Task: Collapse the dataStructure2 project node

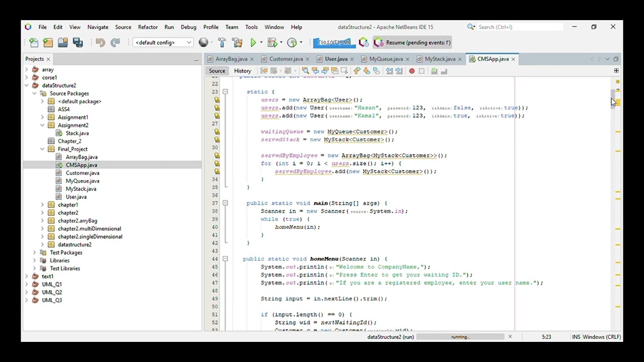Action: coord(27,85)
